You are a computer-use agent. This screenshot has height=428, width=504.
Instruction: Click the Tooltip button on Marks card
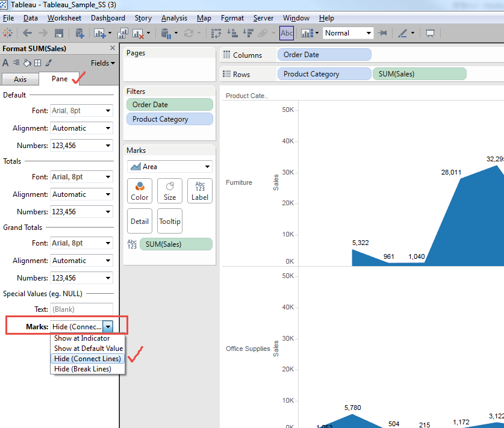[170, 221]
